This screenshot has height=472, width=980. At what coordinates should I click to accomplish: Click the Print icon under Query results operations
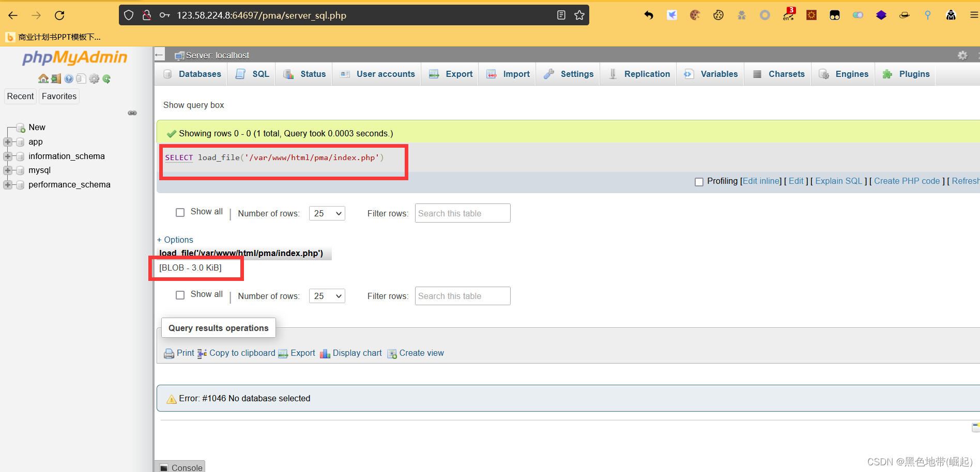(x=169, y=353)
